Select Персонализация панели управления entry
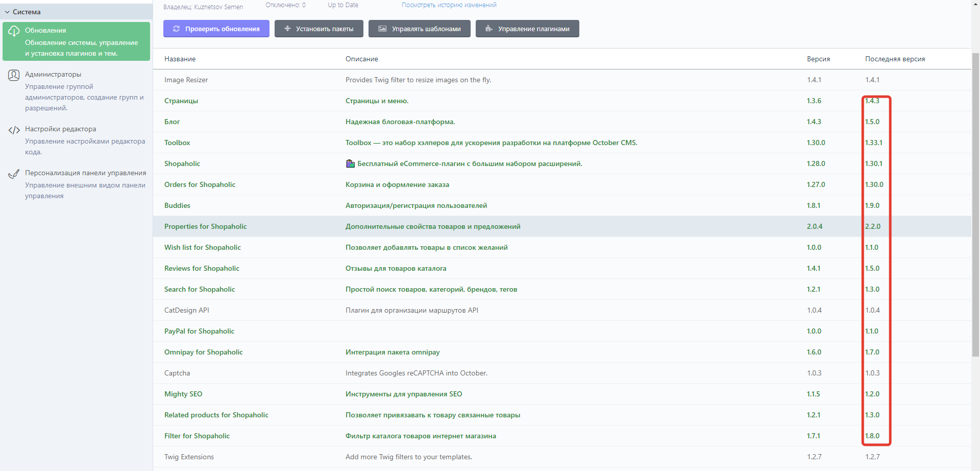 pyautogui.click(x=76, y=184)
